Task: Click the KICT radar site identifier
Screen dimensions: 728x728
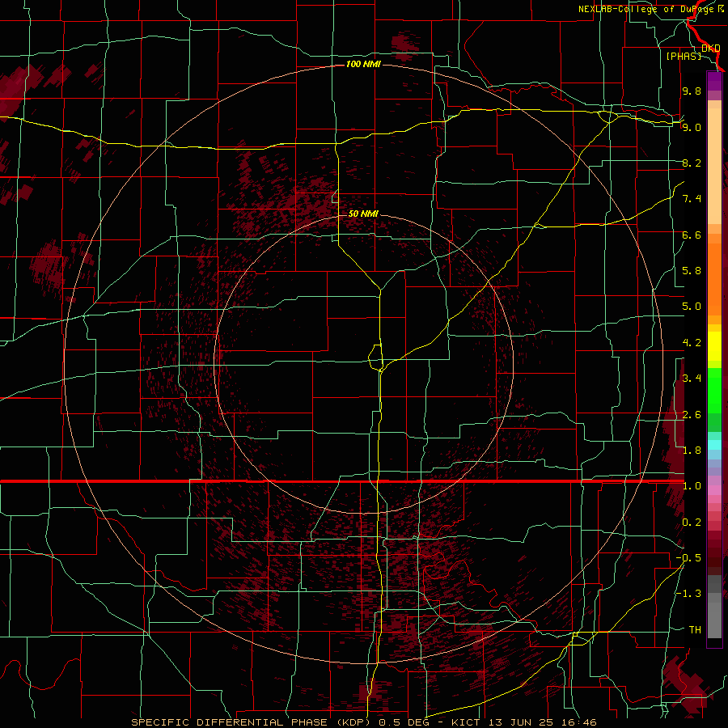Action: click(467, 722)
